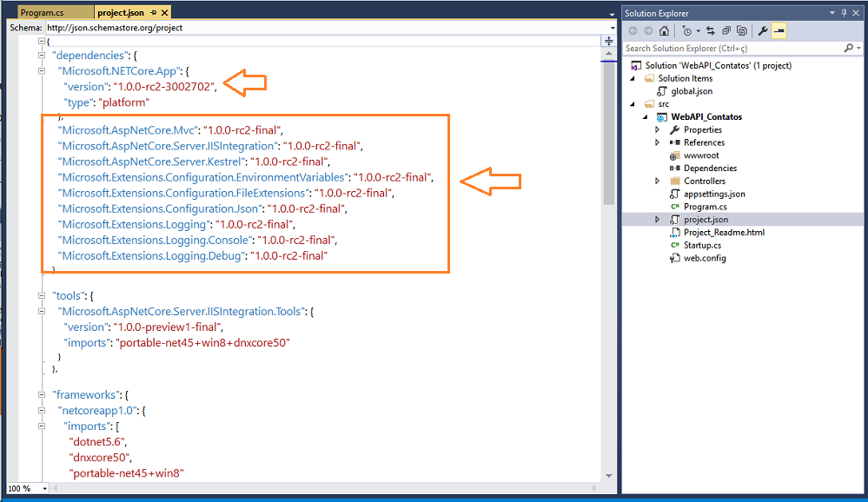This screenshot has height=502, width=868.
Task: Collapse the "dependencies" block fold marker
Action: point(42,56)
